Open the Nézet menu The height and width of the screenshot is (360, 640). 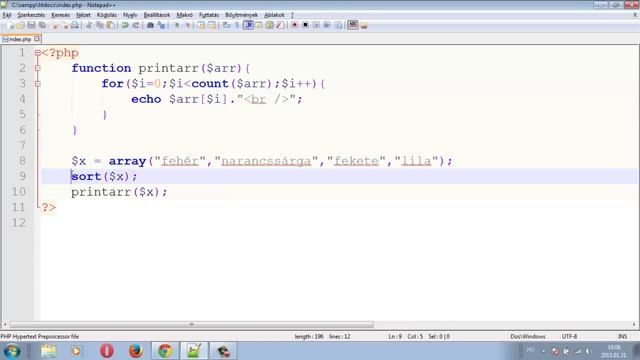(x=83, y=15)
